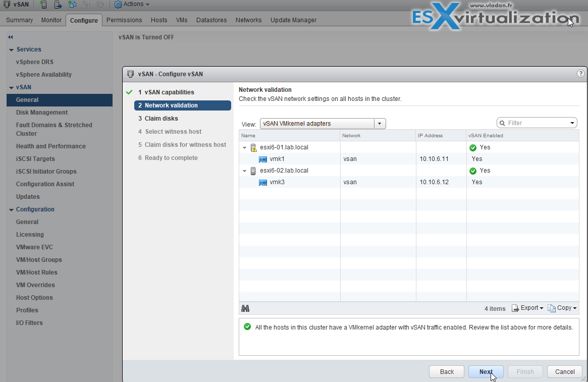Image resolution: width=588 pixels, height=382 pixels.
Task: Switch to the Summary tab
Action: [20, 20]
